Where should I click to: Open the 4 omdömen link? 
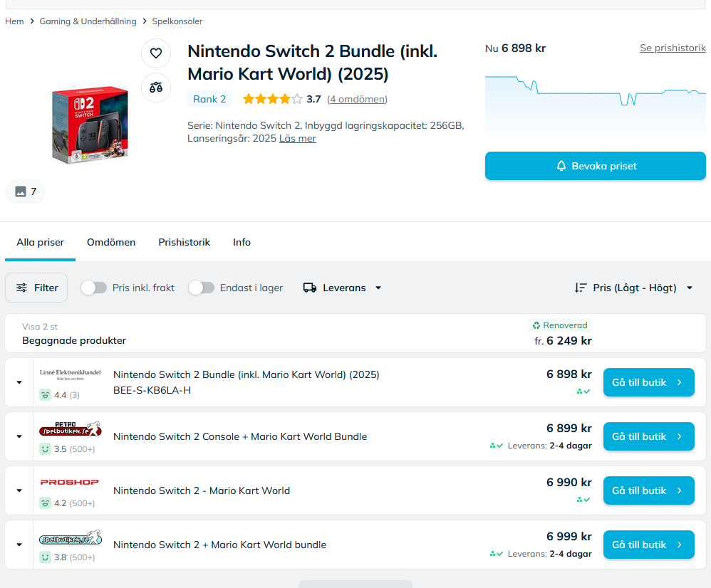click(x=358, y=99)
